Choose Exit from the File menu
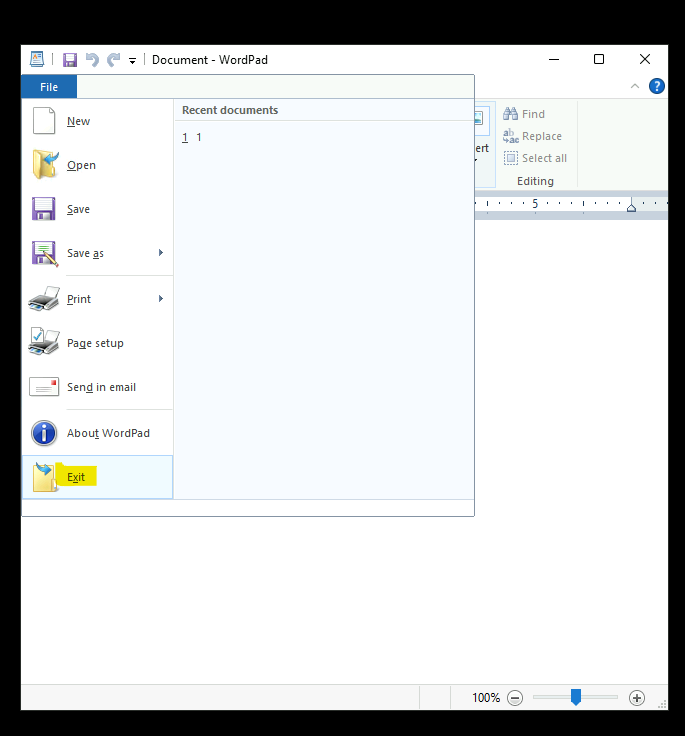The image size is (685, 736). point(97,477)
